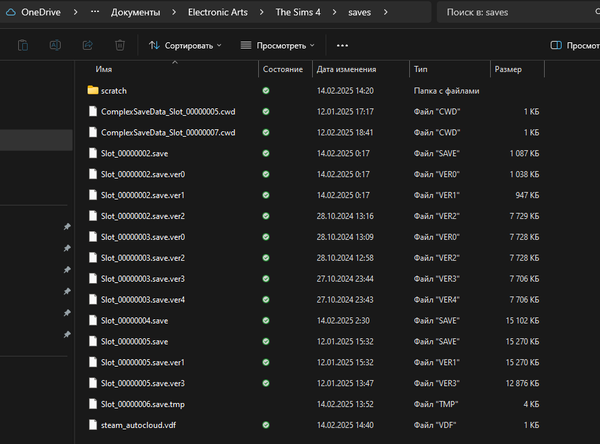Expand the chevron after Документы in breadcrumb
The height and width of the screenshot is (444, 600).
tap(174, 12)
